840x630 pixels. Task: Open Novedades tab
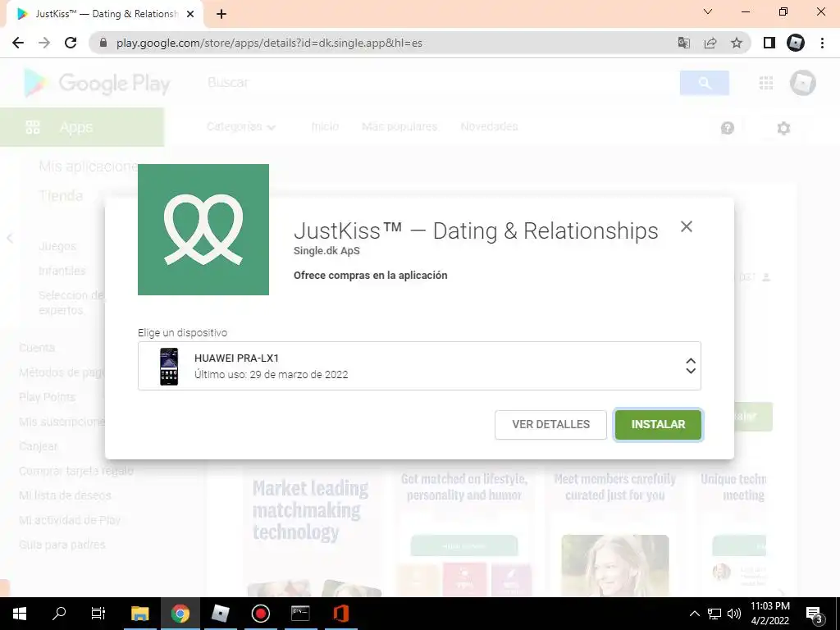click(x=489, y=126)
